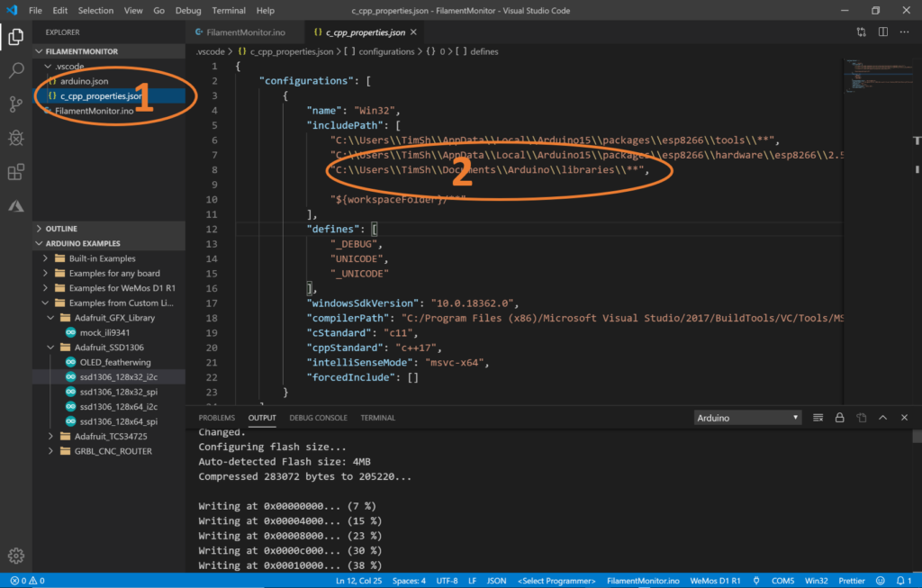Open the Search view icon

coord(16,70)
